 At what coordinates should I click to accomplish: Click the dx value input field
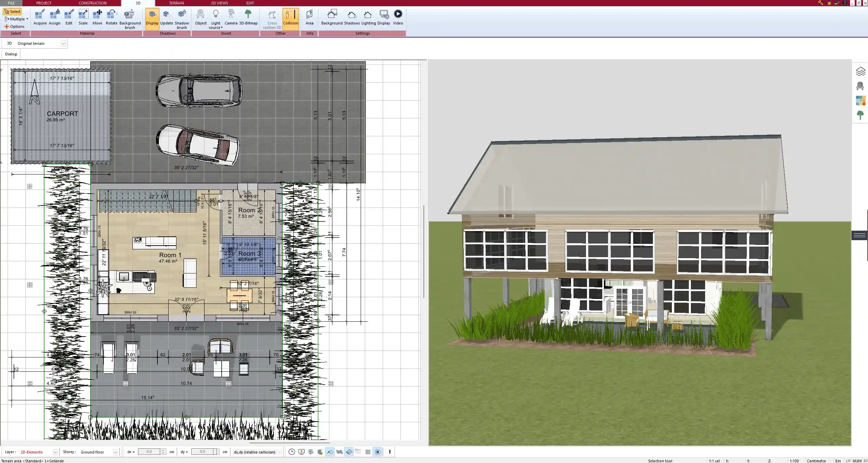point(149,452)
